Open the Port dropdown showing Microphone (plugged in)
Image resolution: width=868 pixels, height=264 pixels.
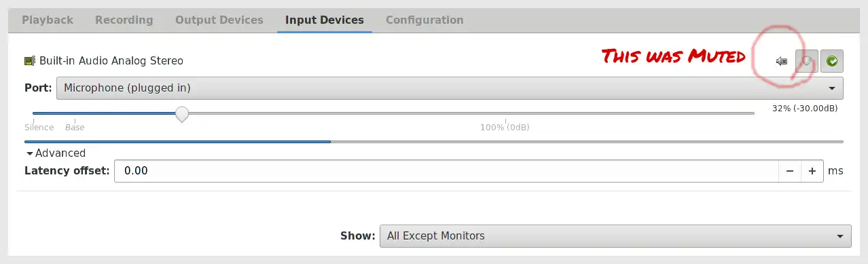tap(450, 88)
